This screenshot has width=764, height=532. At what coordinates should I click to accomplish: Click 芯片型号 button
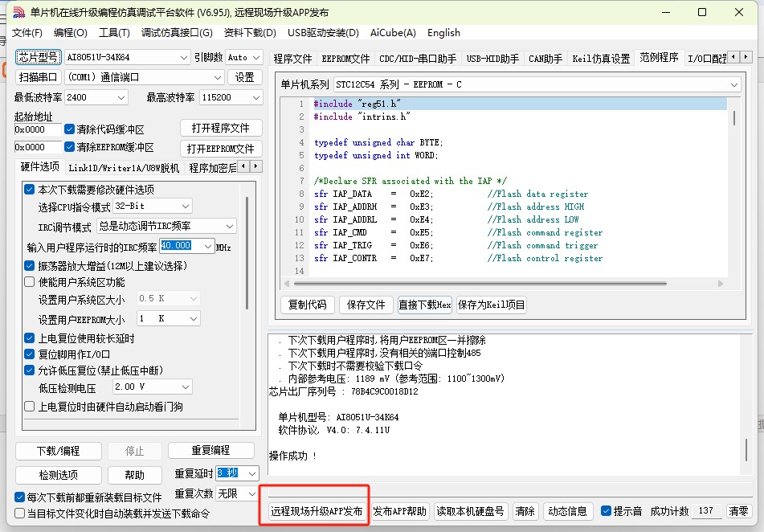click(39, 57)
